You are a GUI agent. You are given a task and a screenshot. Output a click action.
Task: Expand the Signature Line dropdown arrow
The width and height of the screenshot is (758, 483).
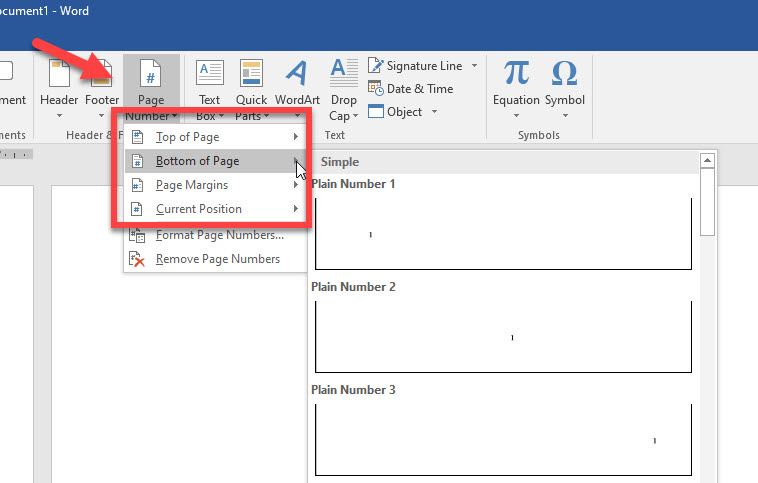tap(474, 66)
